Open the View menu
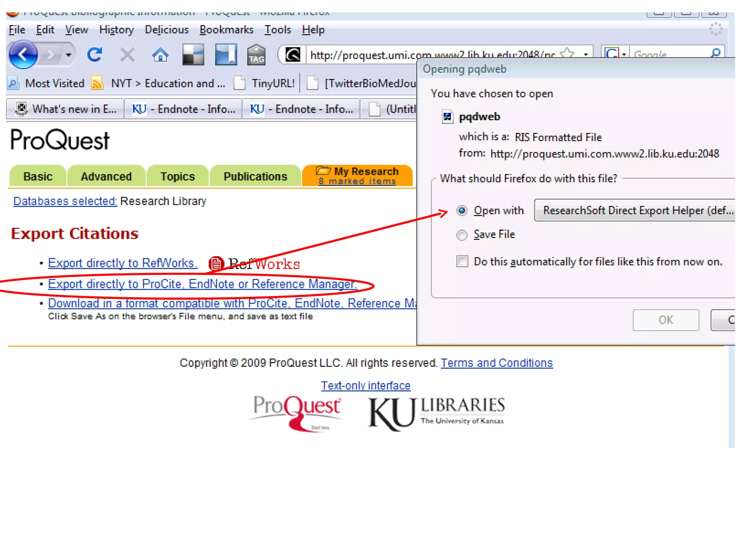 click(77, 30)
